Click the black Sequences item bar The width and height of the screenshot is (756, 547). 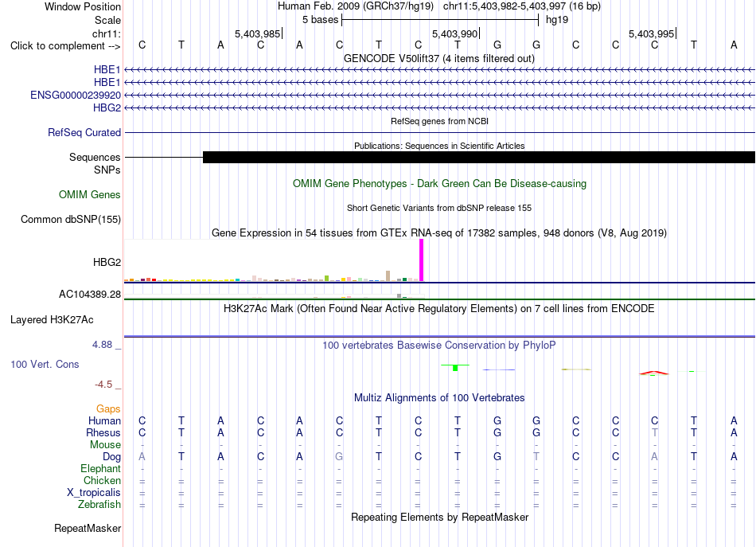pyautogui.click(x=479, y=157)
